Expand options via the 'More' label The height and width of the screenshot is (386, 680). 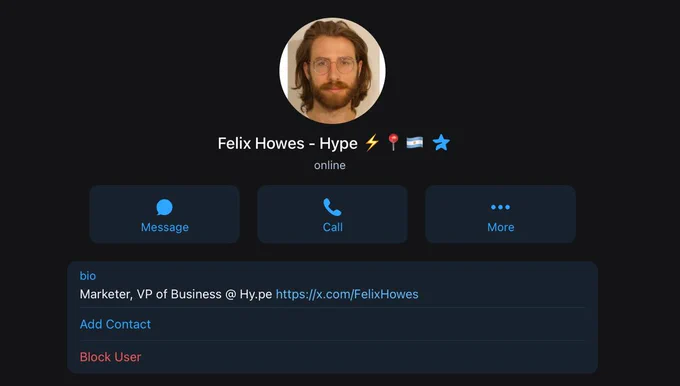point(500,227)
